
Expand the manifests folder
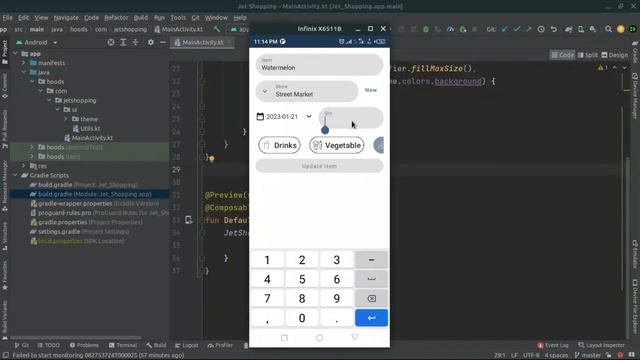(24, 63)
